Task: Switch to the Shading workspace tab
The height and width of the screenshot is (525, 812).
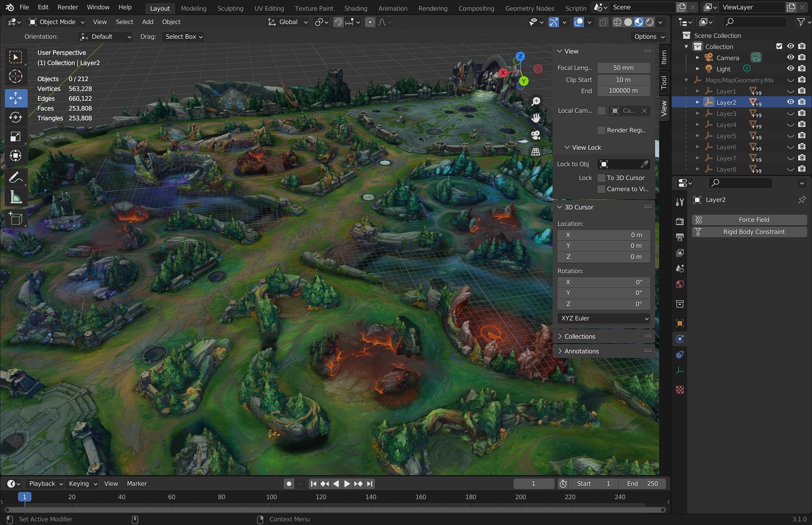Action: [x=356, y=8]
